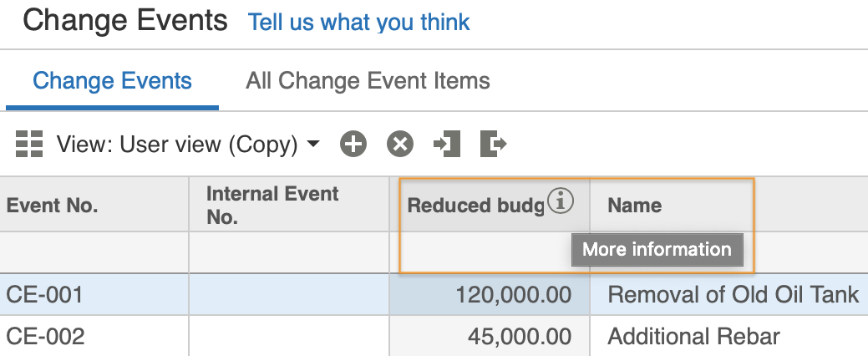Select the CE-001 row
The image size is (868, 356).
[x=434, y=294]
